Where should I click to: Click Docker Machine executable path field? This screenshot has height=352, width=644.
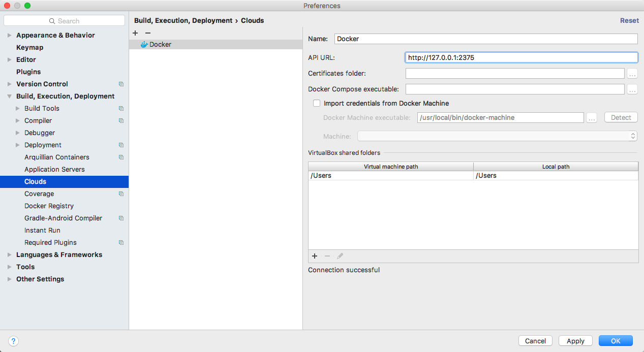(500, 118)
